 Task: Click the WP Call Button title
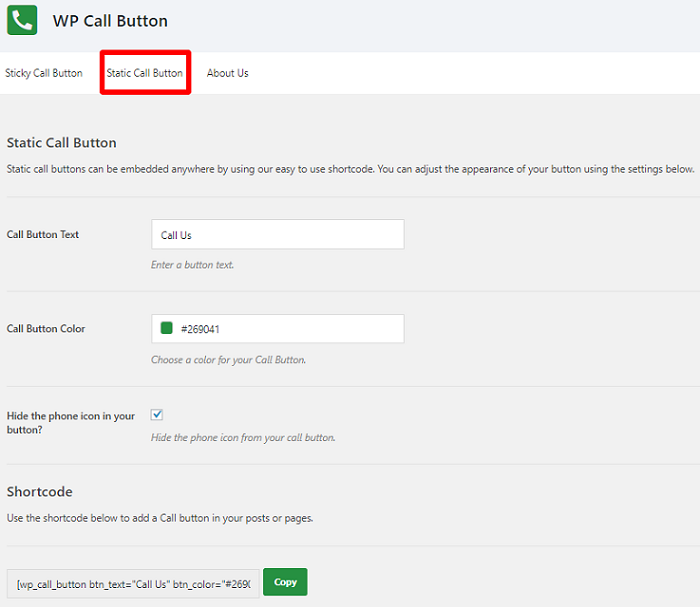tap(110, 21)
